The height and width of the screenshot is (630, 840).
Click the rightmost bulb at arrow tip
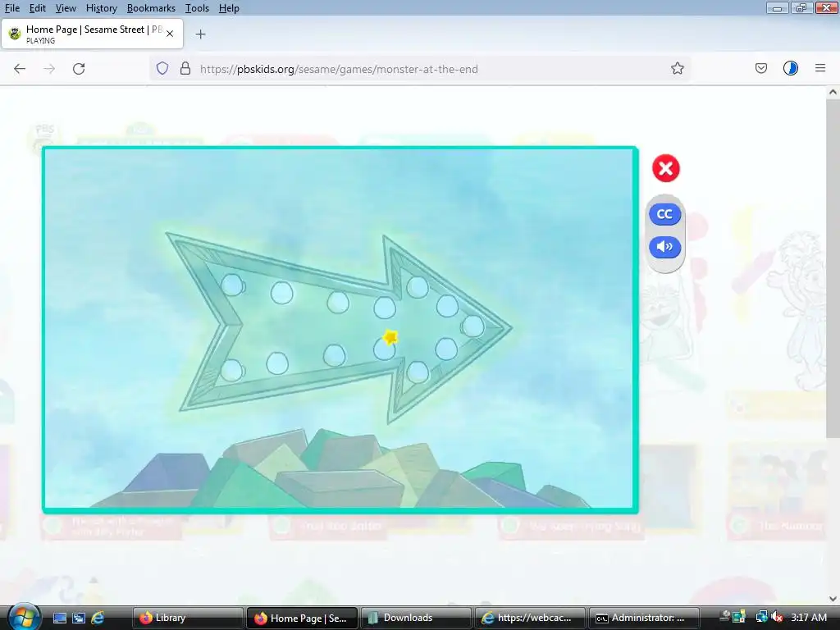point(472,326)
